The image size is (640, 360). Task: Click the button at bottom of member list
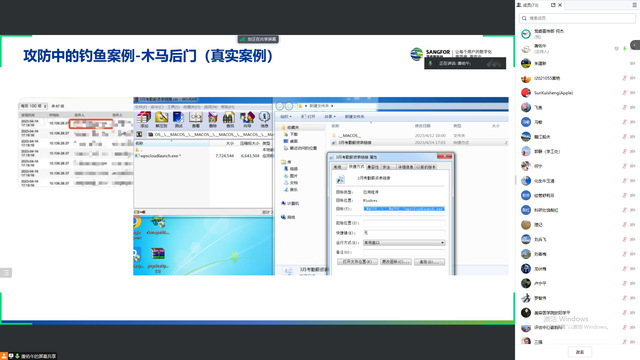click(580, 352)
